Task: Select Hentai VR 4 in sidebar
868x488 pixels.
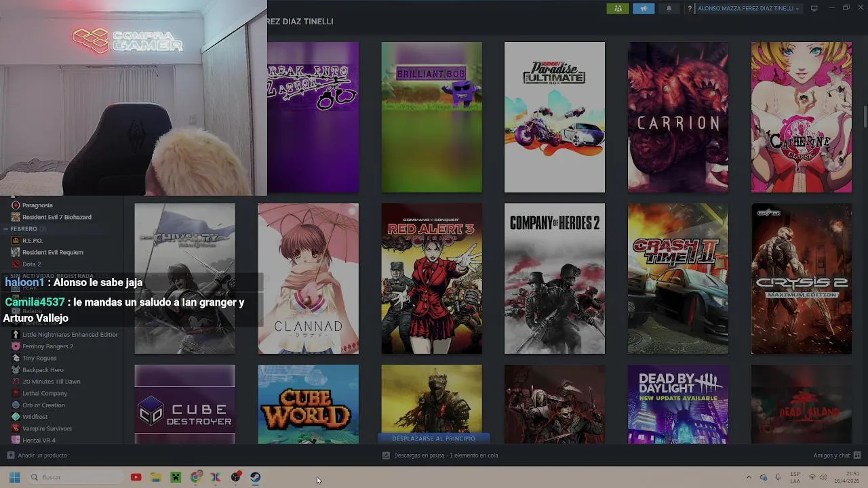Action: click(x=39, y=441)
